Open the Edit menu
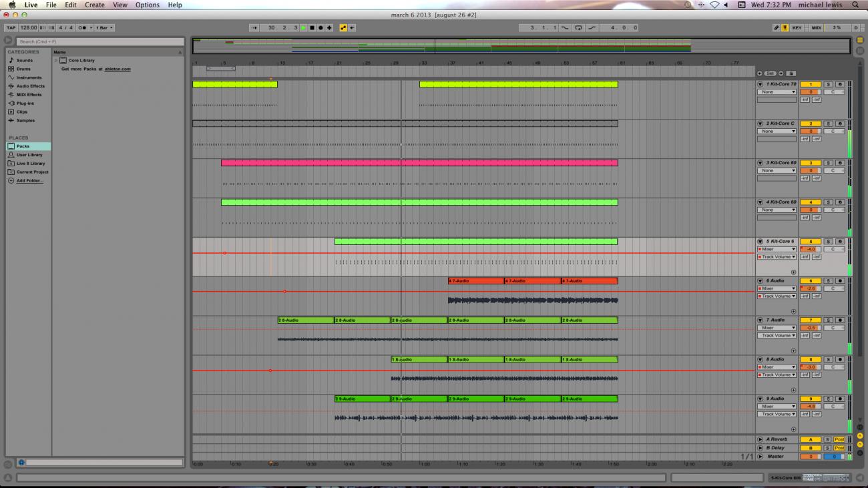This screenshot has height=488, width=868. pos(70,5)
